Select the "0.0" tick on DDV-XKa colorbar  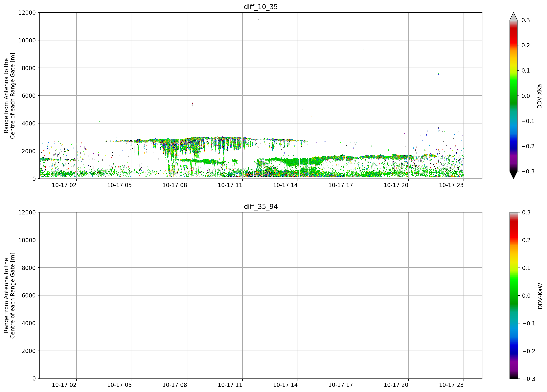pyautogui.click(x=526, y=96)
